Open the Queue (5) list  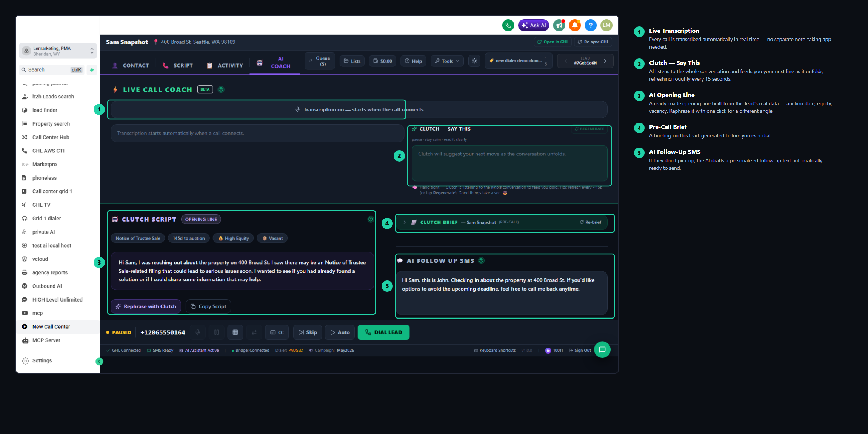click(320, 61)
